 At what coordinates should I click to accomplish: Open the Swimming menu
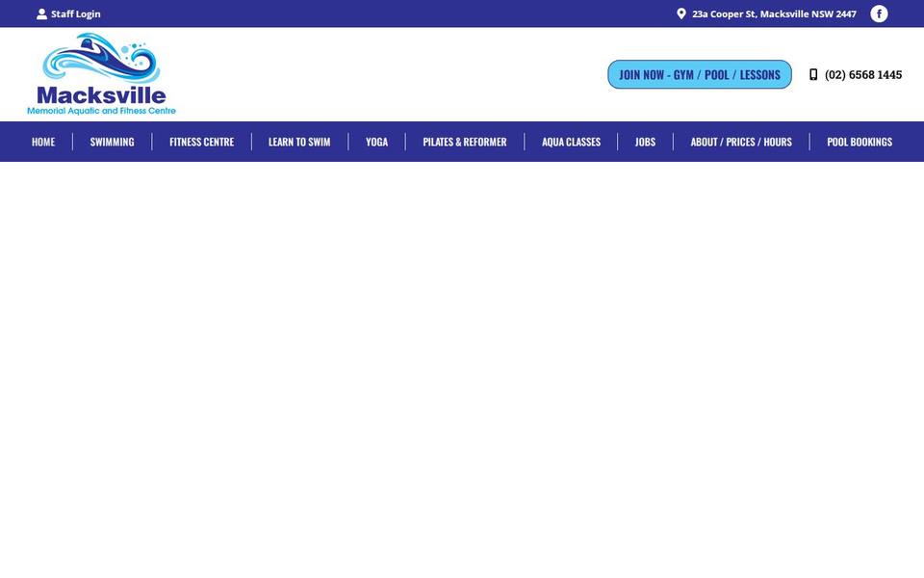[x=112, y=142]
